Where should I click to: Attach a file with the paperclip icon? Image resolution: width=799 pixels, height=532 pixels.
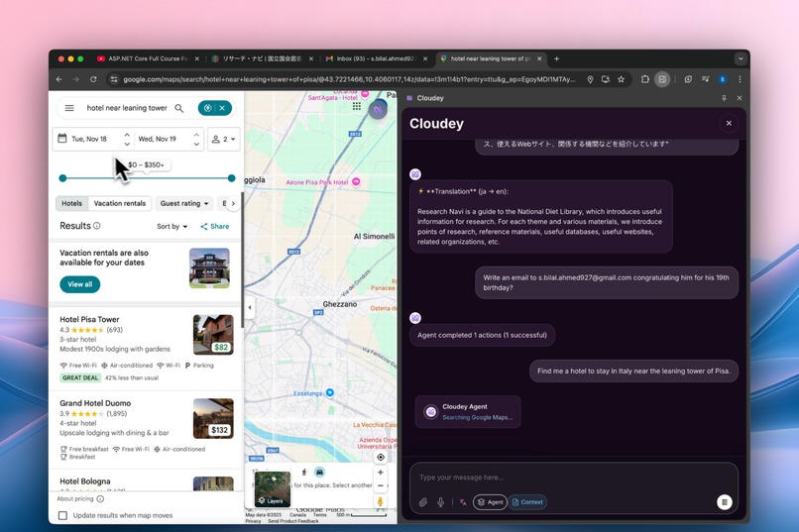click(x=423, y=502)
